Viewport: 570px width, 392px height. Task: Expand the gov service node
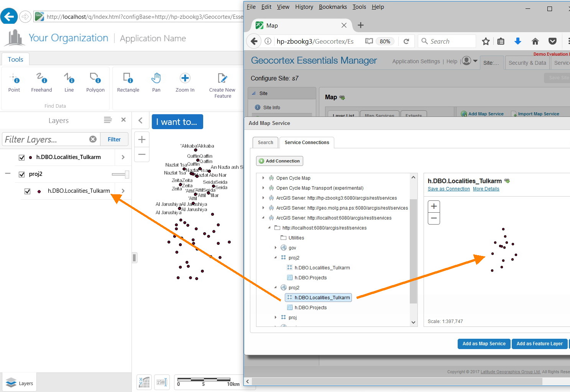275,248
